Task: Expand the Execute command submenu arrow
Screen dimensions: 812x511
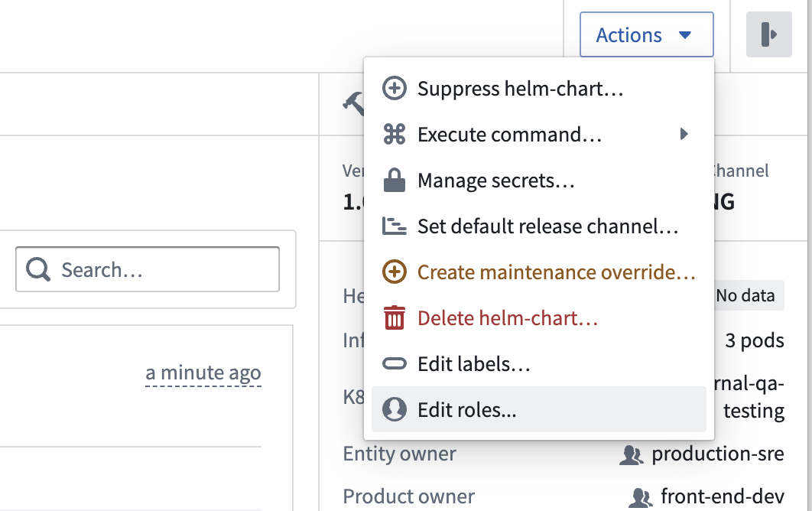Action: (x=684, y=134)
